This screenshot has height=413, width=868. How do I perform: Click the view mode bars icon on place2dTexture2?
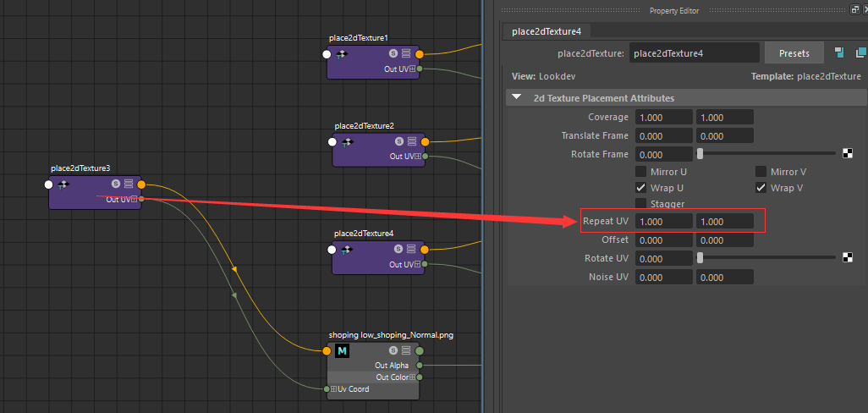pos(412,141)
